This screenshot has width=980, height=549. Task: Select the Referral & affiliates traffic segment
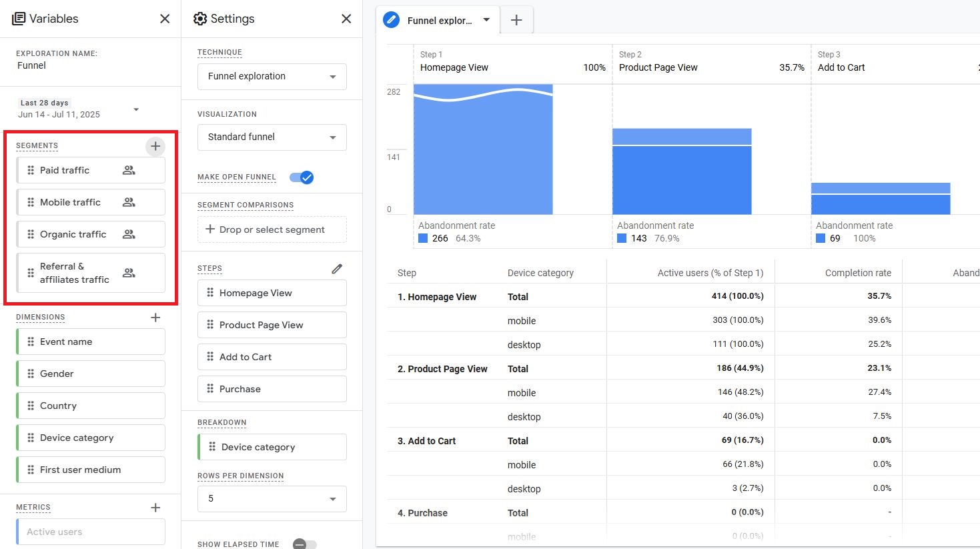[x=91, y=273]
